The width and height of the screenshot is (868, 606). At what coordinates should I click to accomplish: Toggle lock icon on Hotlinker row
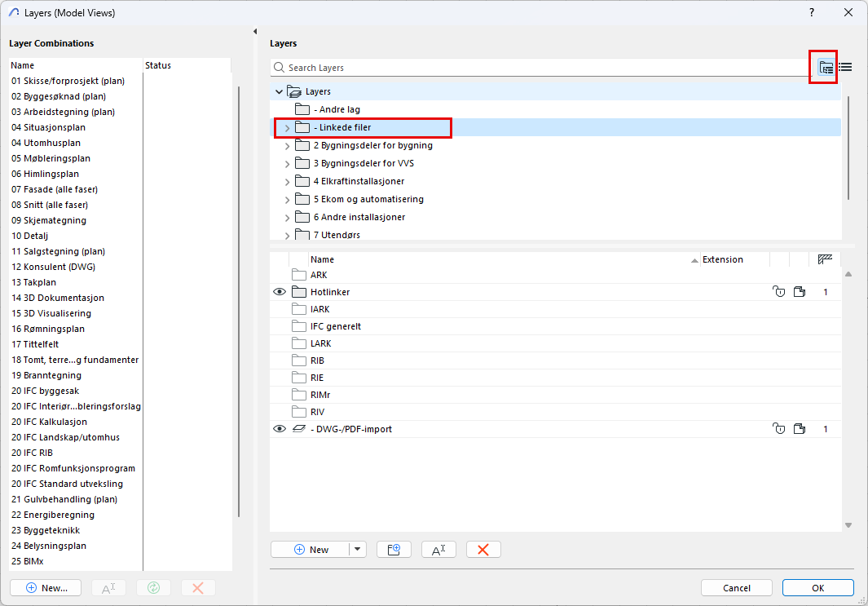click(778, 292)
